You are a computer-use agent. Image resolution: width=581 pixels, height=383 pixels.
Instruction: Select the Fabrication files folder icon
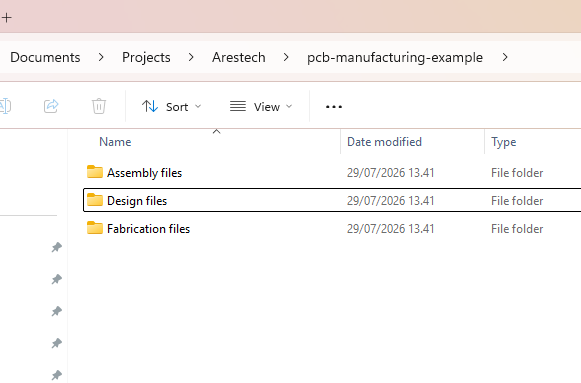[95, 228]
